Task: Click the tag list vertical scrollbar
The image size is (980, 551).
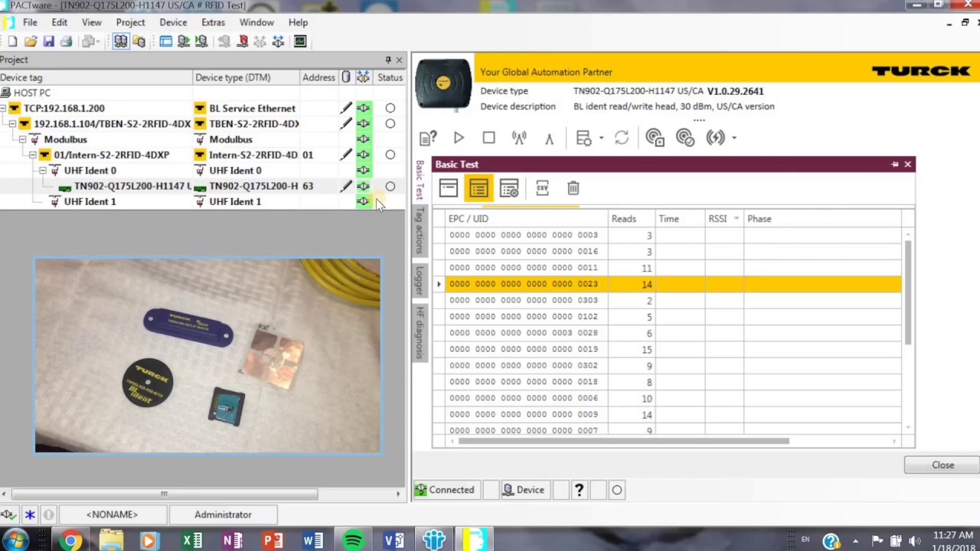Action: [x=908, y=292]
